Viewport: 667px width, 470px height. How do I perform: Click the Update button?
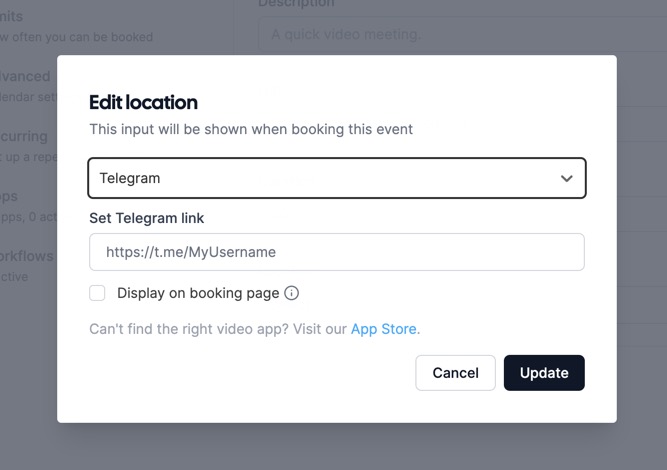pos(544,373)
